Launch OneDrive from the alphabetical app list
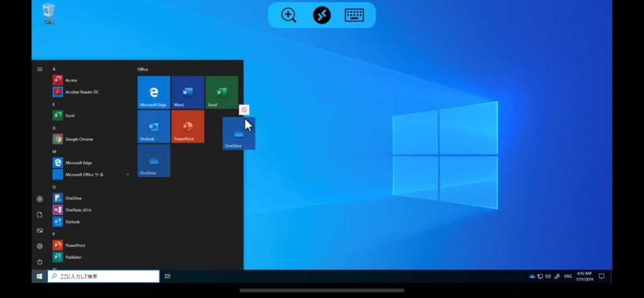The width and height of the screenshot is (644, 298). click(91, 198)
